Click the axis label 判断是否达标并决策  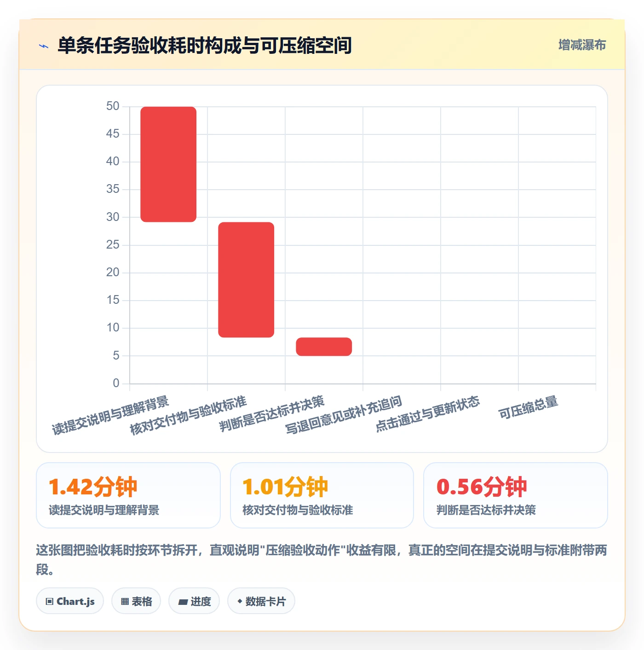click(x=272, y=413)
